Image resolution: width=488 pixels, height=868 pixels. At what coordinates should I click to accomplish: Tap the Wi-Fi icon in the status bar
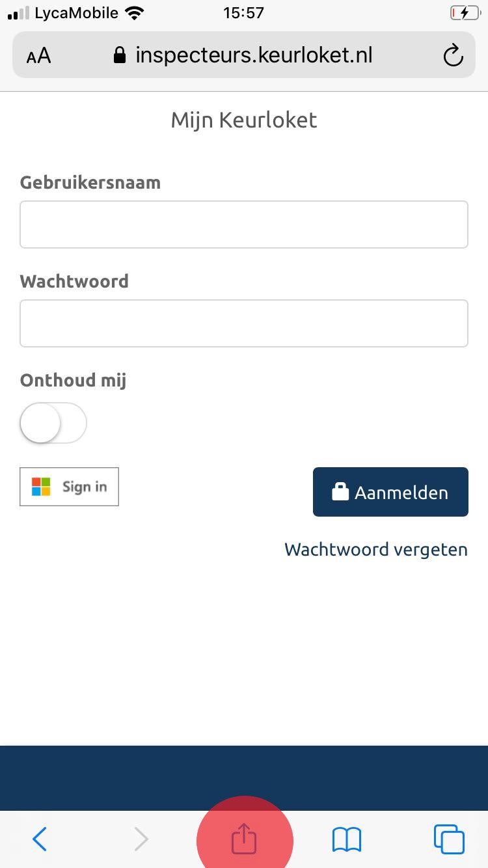point(135,13)
